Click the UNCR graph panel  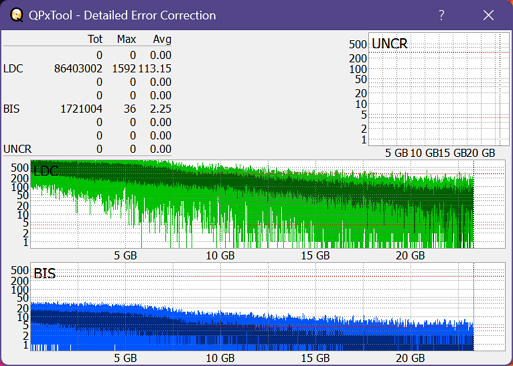(x=439, y=89)
